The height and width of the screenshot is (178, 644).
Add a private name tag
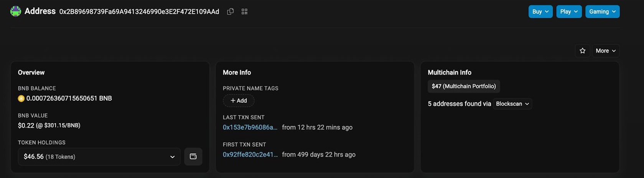coord(238,101)
